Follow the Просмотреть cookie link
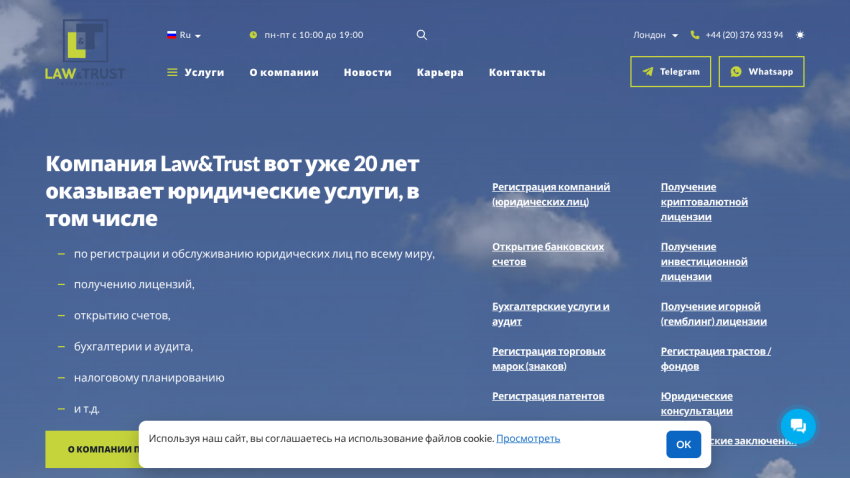This screenshot has height=478, width=850. [x=528, y=438]
